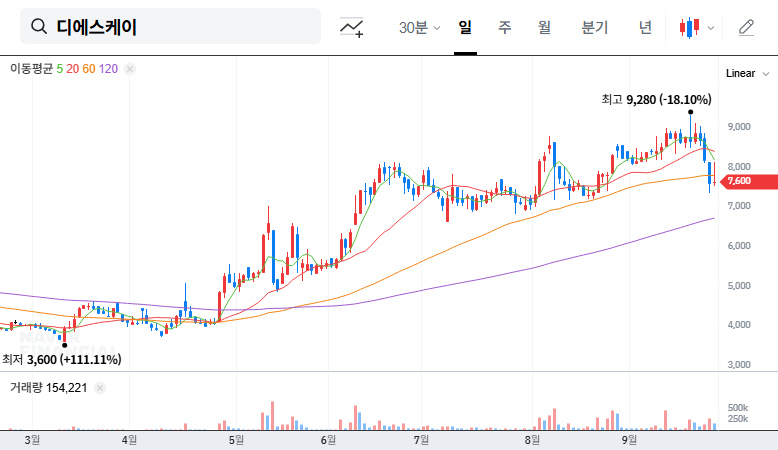Click the 3월 date axis label
Screen dimensions: 778x450
pyautogui.click(x=32, y=440)
